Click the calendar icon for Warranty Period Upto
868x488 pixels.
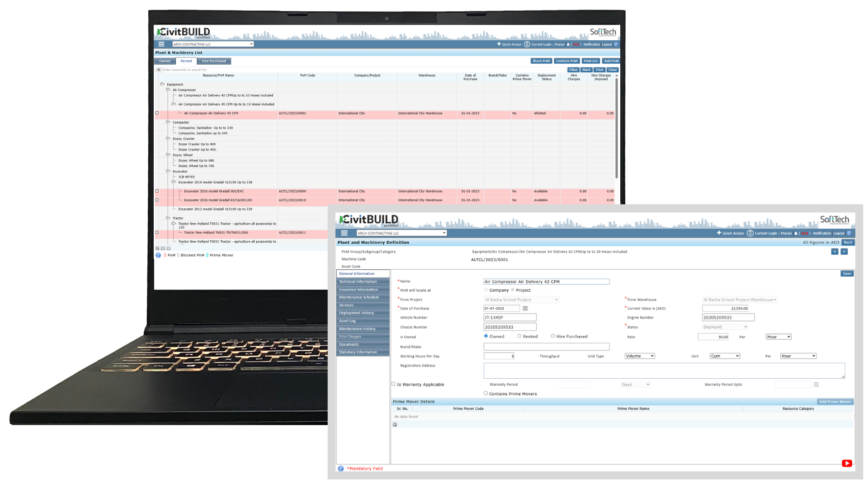[816, 385]
